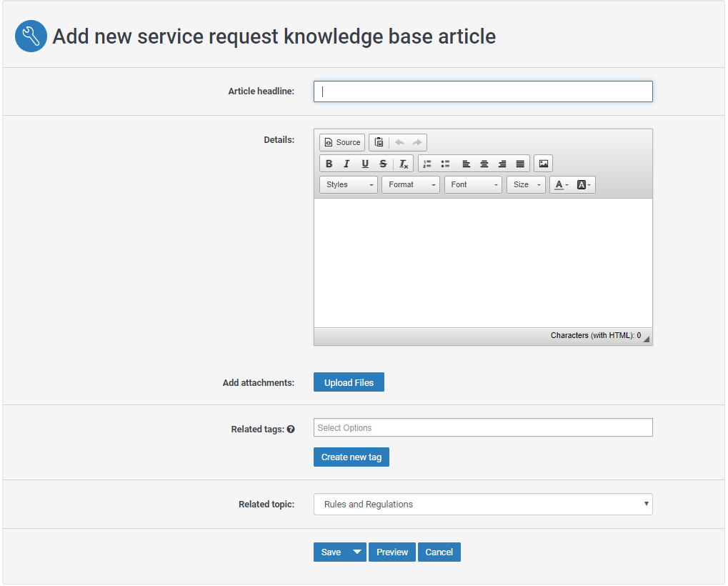Toggle bold formatting
The image size is (728, 586).
click(x=329, y=164)
